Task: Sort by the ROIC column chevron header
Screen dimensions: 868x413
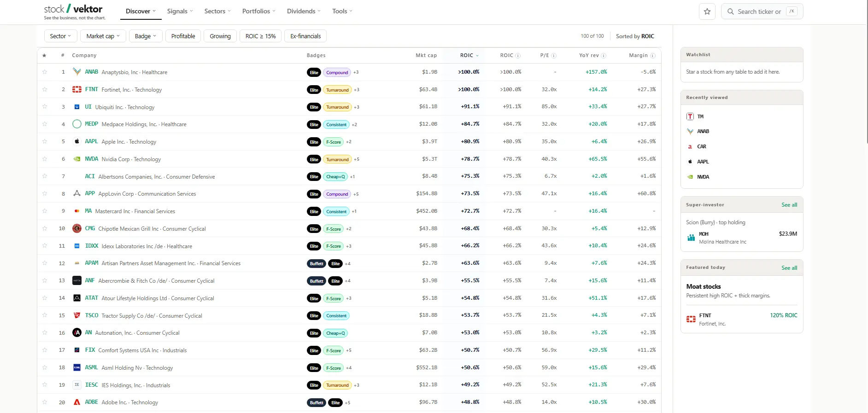Action: pyautogui.click(x=469, y=55)
